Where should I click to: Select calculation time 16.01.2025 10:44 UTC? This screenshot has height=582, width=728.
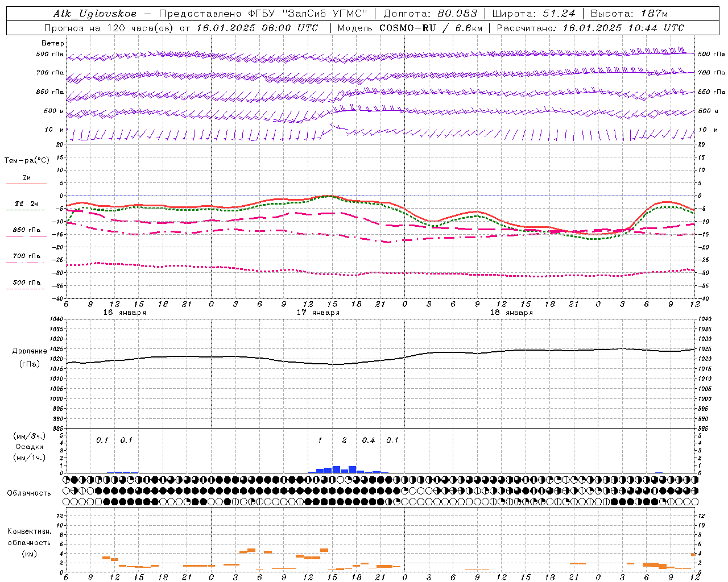click(x=623, y=28)
